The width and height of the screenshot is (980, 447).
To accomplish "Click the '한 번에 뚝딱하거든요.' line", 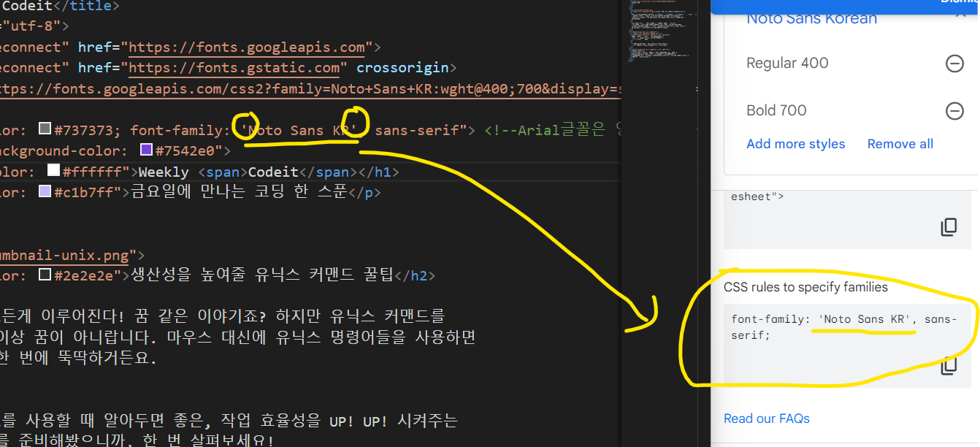I will pos(79,359).
